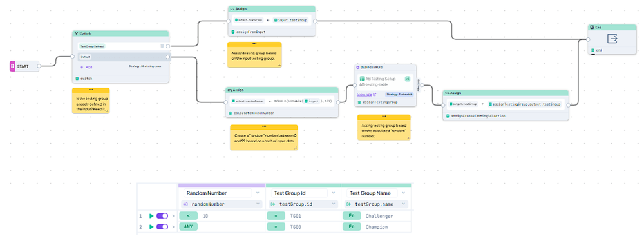Open the three-dot menu on 'Assign testing group' note
The width and height of the screenshot is (644, 243).
(254, 44)
